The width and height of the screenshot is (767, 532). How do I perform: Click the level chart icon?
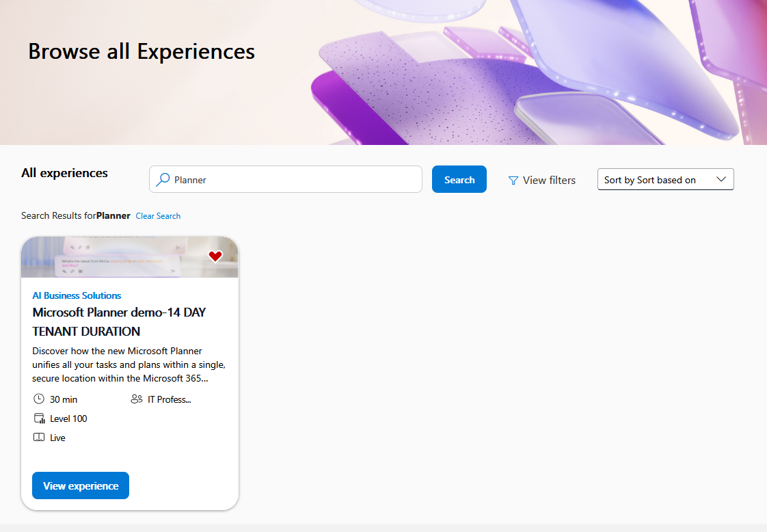39,418
